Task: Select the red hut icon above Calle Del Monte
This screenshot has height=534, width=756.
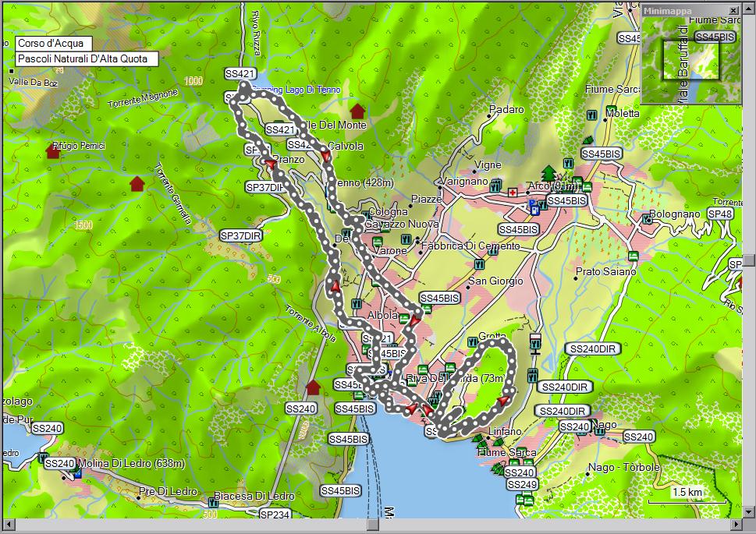Action: pos(357,111)
